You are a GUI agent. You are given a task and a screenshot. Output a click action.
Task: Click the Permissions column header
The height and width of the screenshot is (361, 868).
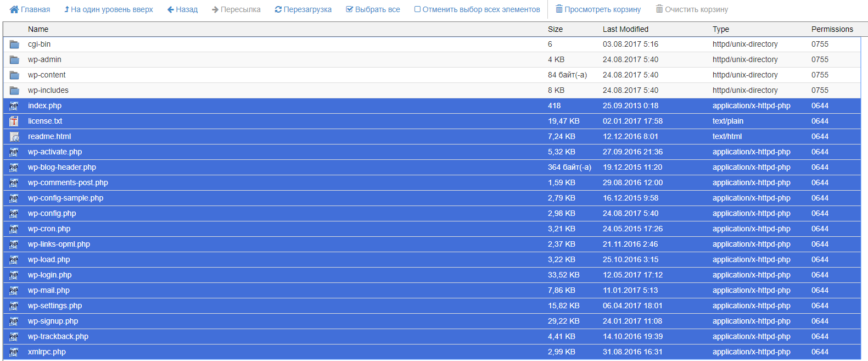coord(832,29)
